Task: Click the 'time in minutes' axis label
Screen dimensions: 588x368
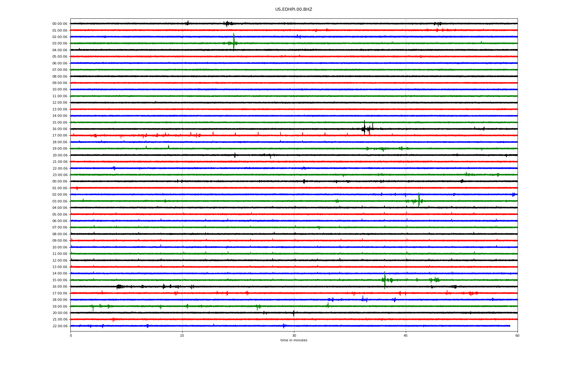Action: [x=294, y=340]
